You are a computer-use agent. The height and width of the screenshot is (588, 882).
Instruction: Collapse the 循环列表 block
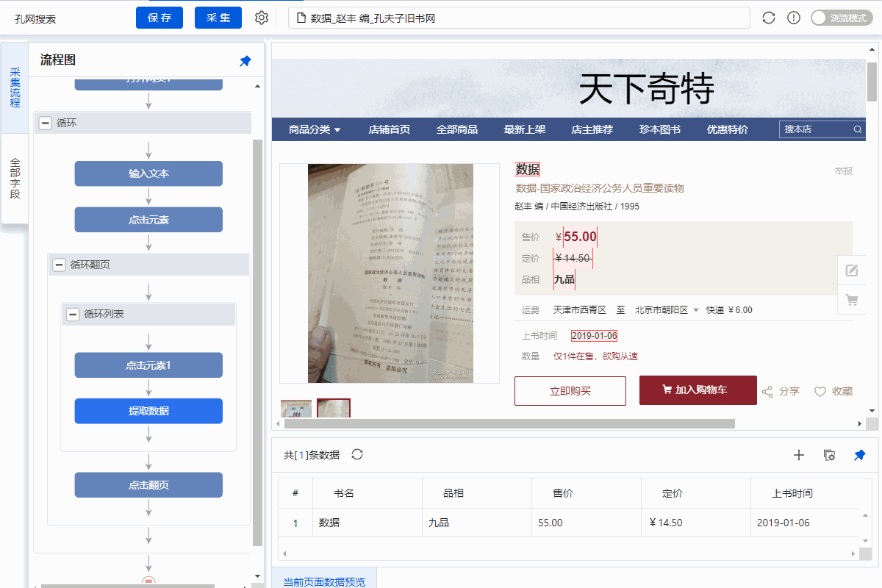click(x=72, y=314)
